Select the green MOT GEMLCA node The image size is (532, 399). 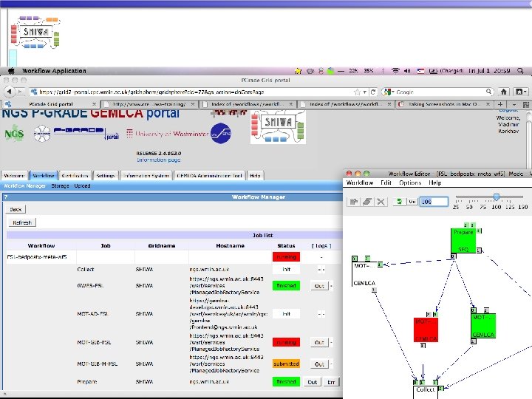click(483, 326)
